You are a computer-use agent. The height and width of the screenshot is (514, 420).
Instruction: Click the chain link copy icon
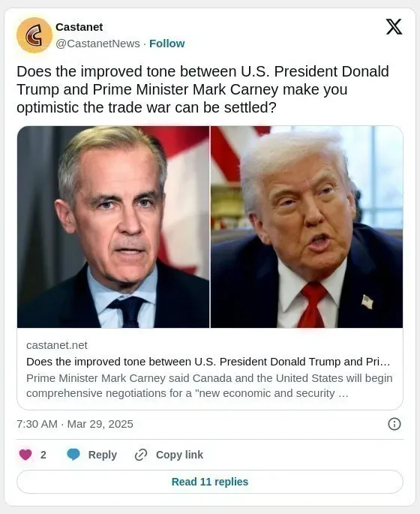click(x=141, y=455)
